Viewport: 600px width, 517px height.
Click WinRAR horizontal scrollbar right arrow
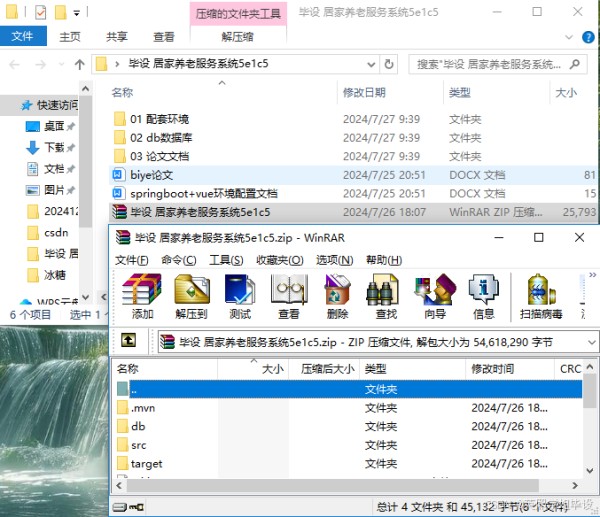click(x=575, y=485)
